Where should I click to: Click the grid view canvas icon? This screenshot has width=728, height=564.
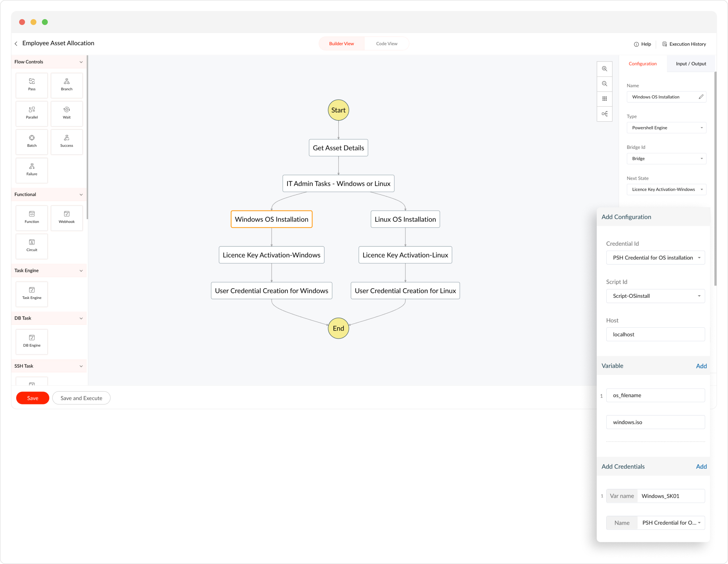pos(604,99)
